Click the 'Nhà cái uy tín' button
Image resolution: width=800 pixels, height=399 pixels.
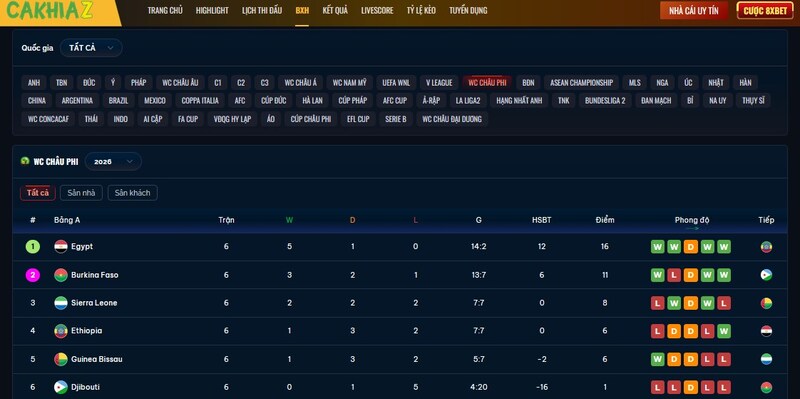coord(694,11)
